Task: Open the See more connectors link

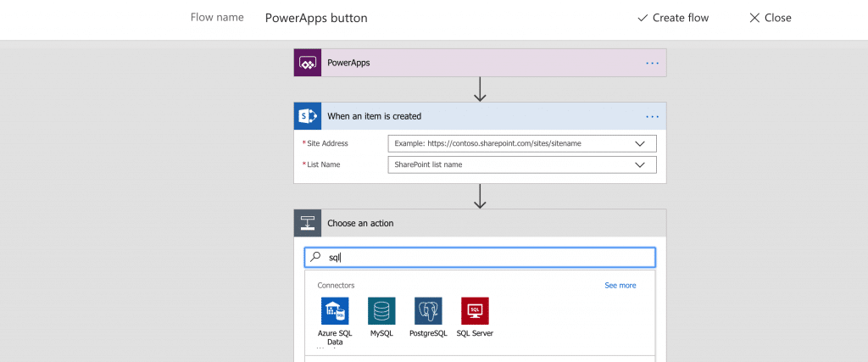Action: (620, 286)
